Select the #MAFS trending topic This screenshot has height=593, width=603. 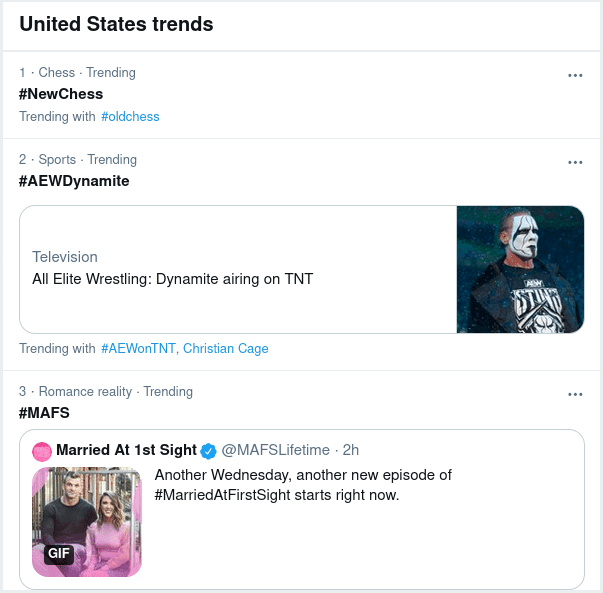[x=44, y=413]
